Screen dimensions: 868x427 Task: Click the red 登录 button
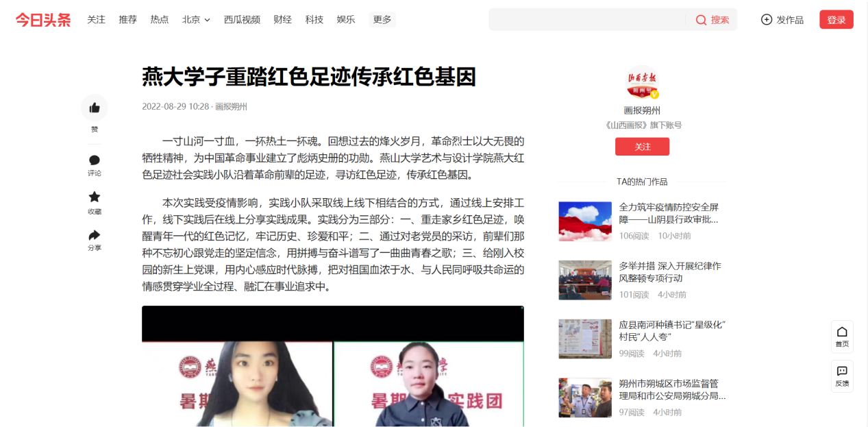click(836, 20)
